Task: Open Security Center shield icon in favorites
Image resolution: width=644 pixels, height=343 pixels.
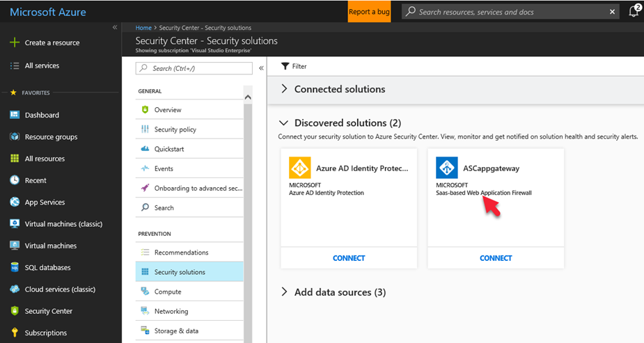Action: [14, 311]
